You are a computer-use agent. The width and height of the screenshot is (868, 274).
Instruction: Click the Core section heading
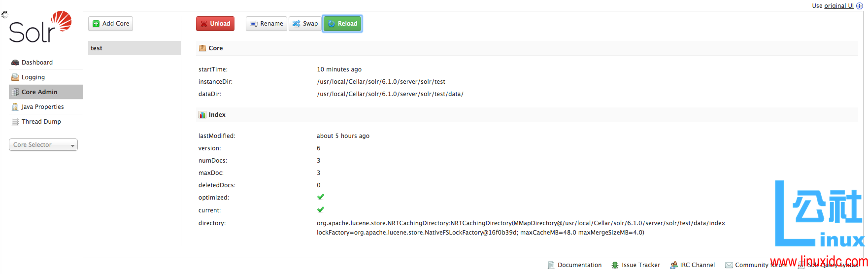216,48
